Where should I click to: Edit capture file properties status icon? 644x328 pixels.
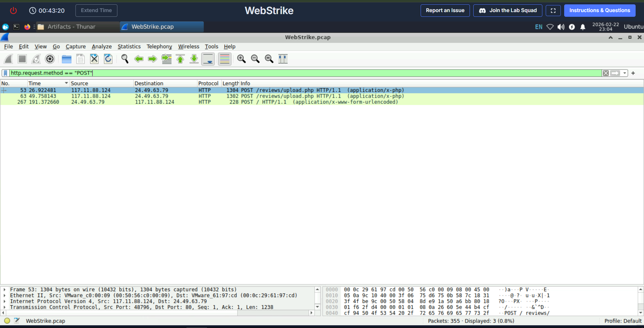(17, 321)
